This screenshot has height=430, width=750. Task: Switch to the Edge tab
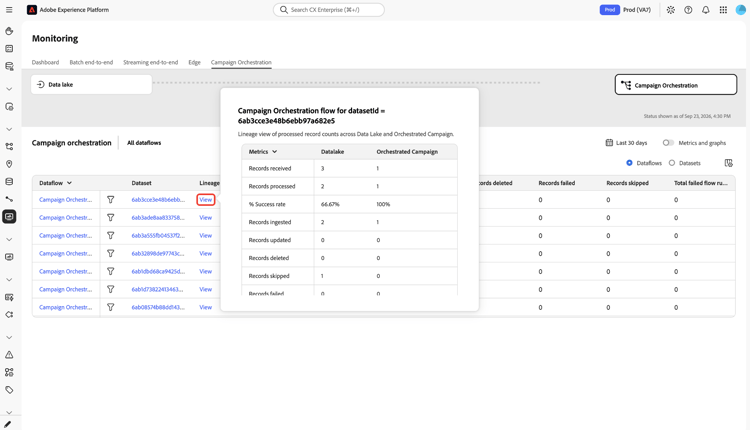194,62
